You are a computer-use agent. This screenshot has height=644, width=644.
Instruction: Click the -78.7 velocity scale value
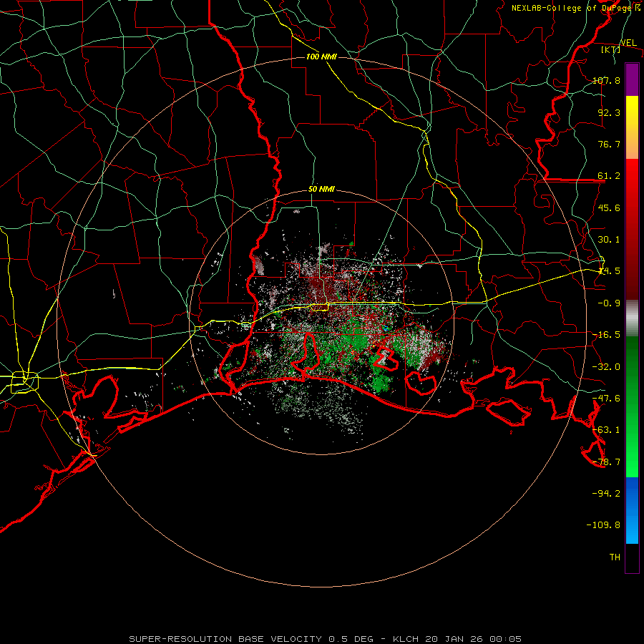(x=606, y=462)
